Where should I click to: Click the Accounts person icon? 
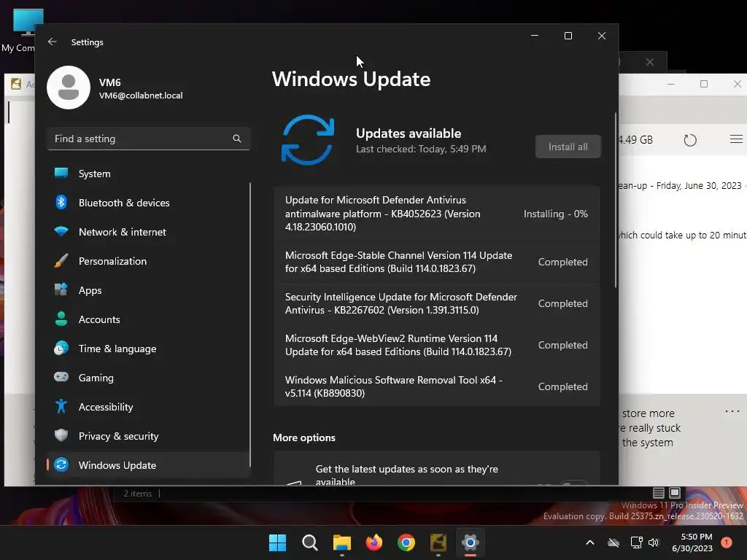click(x=61, y=319)
